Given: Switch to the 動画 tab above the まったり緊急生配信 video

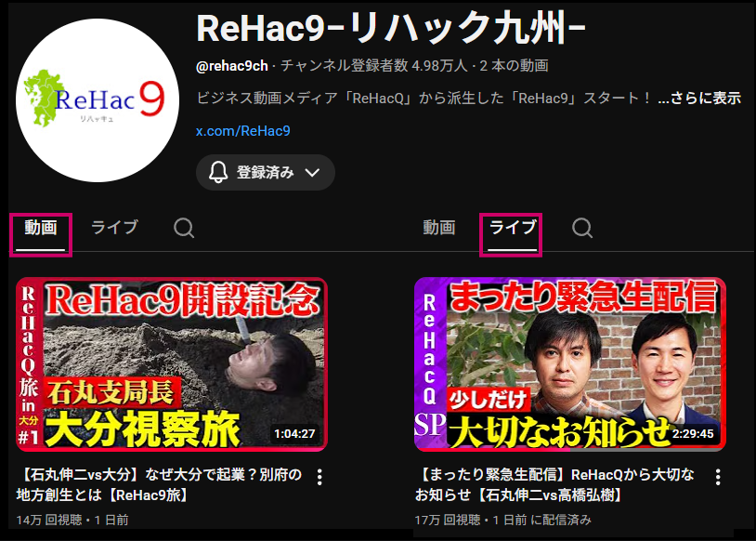Looking at the screenshot, I should click(x=439, y=228).
